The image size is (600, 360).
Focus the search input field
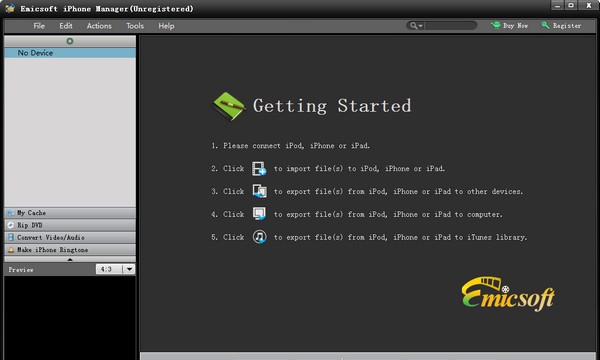[x=450, y=26]
